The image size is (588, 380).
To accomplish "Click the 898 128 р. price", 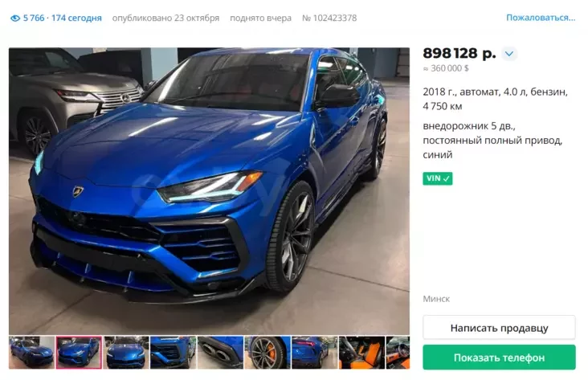I will pyautogui.click(x=459, y=54).
